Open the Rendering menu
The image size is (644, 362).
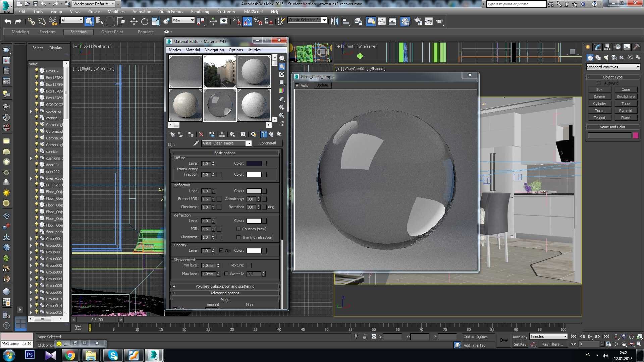pos(200,12)
